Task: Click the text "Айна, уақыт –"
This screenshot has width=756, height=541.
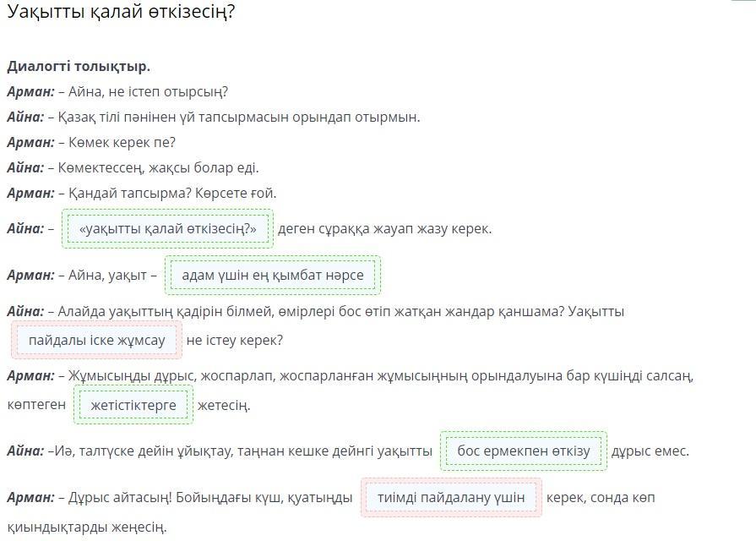Action: coord(107,275)
